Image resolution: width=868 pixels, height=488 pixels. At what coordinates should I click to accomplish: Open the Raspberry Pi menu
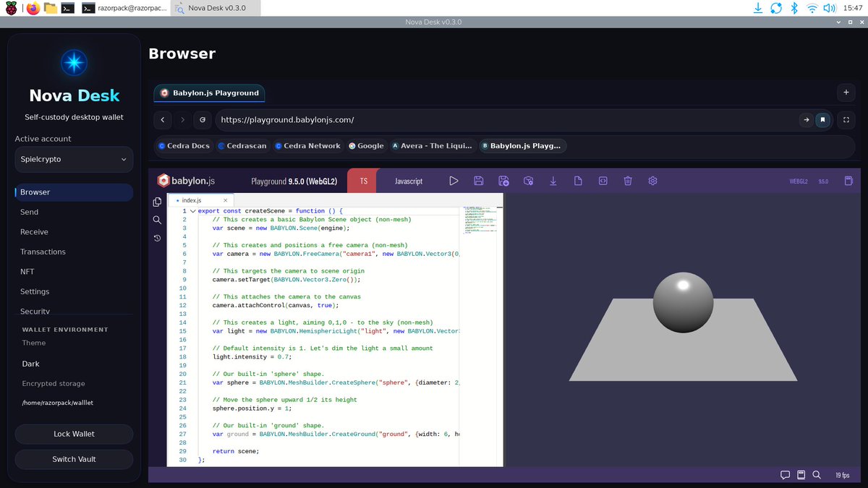12,8
